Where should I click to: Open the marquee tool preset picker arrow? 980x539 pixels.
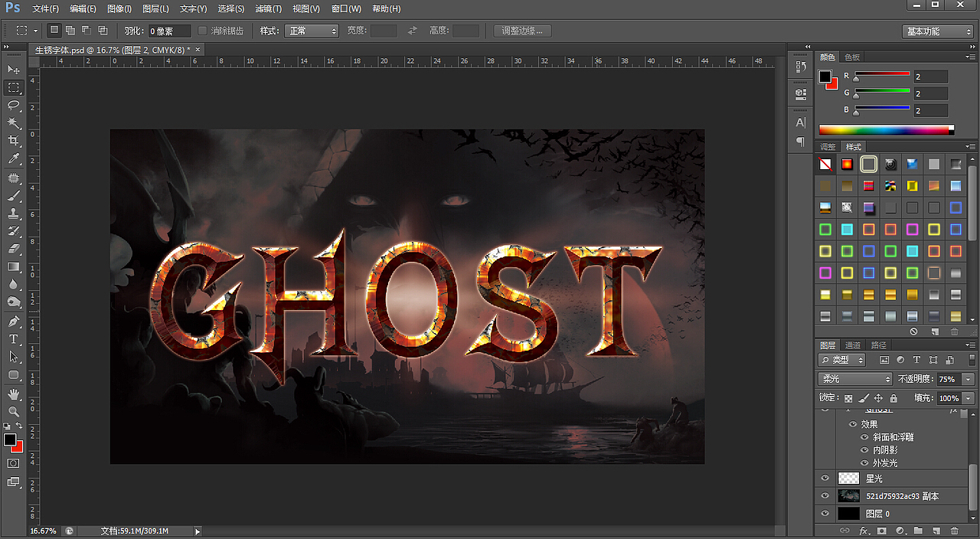(x=35, y=31)
